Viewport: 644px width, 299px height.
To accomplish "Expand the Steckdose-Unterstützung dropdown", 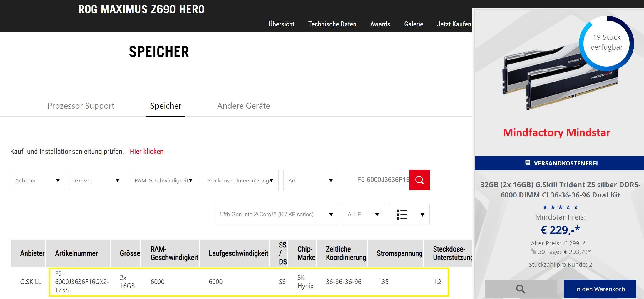I will 240,180.
